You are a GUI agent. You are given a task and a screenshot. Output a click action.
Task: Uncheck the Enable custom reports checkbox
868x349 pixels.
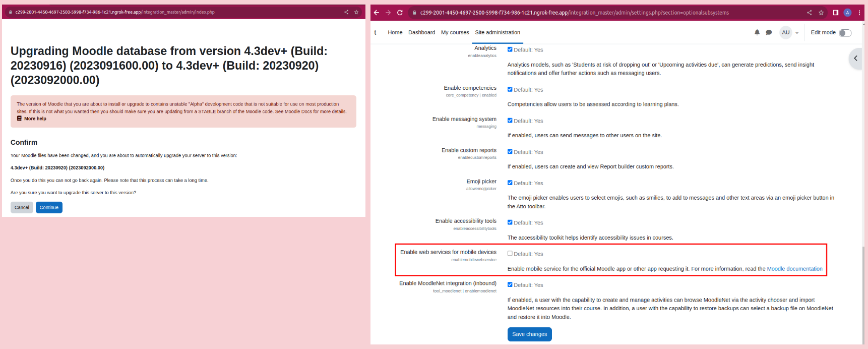click(510, 152)
